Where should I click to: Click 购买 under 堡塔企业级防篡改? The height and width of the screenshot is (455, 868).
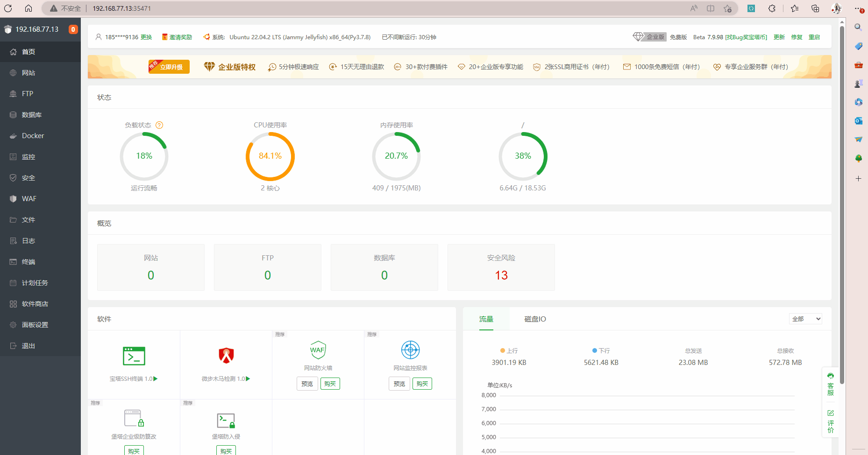coord(134,451)
